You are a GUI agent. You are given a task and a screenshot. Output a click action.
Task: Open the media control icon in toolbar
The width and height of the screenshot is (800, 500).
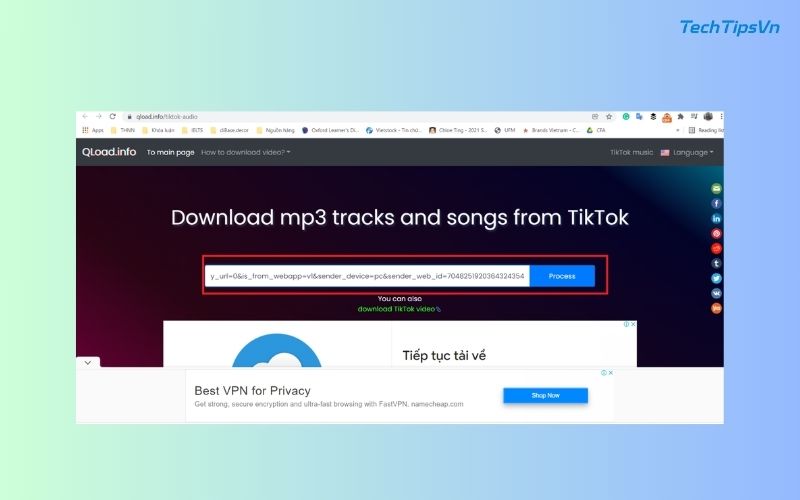coord(694,116)
